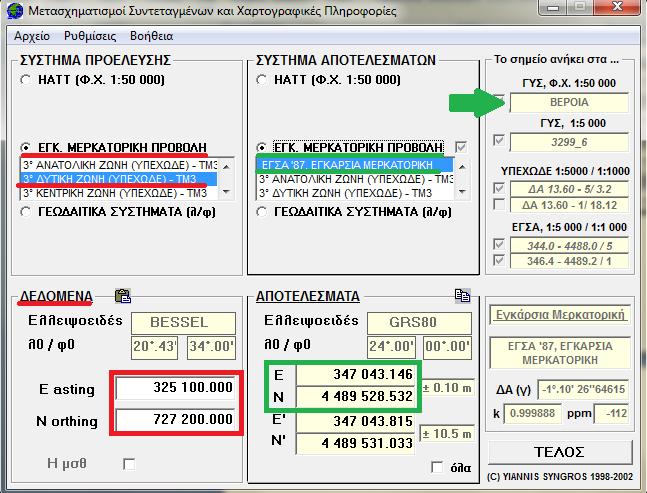Toggle the checkbox beside ΔΑ 13.60 - 5/ 3.2
Image resolution: width=647 pixels, height=493 pixels.
pos(499,188)
